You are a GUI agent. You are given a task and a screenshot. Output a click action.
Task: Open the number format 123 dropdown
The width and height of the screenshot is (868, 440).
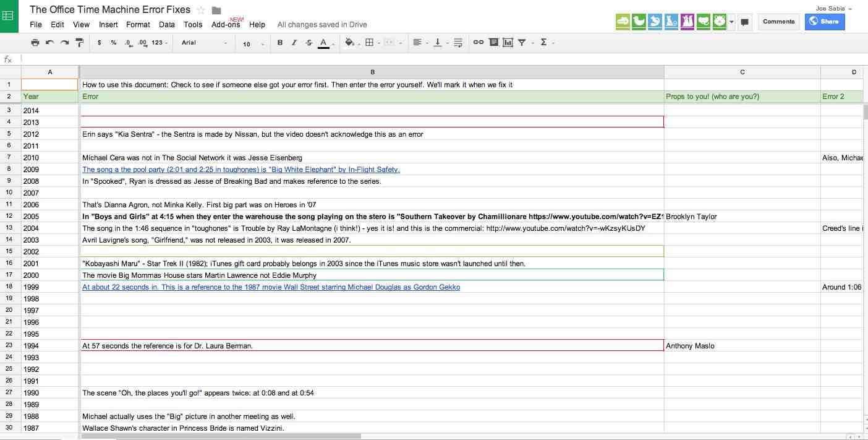pyautogui.click(x=160, y=43)
